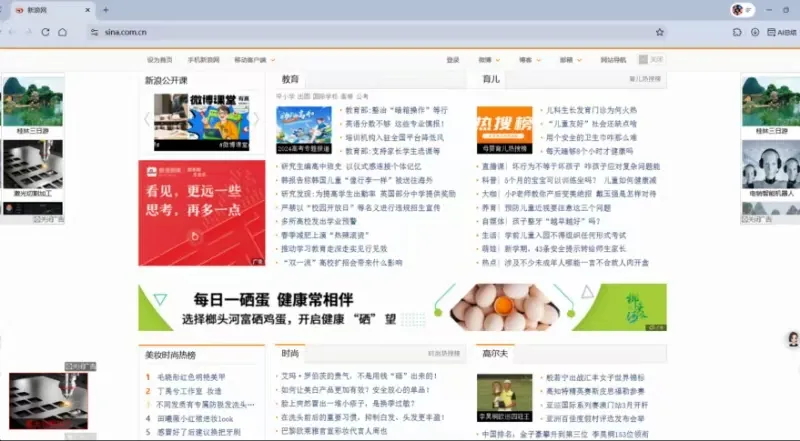Expand the 移动客户端 dropdown

tap(255, 60)
